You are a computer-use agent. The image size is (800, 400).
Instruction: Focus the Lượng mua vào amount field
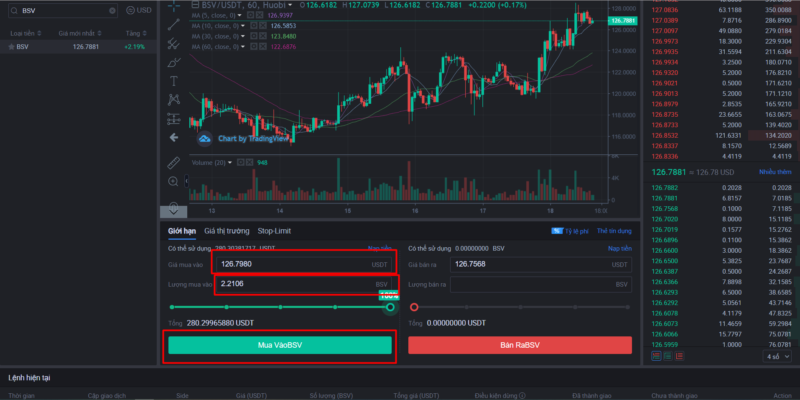(304, 284)
